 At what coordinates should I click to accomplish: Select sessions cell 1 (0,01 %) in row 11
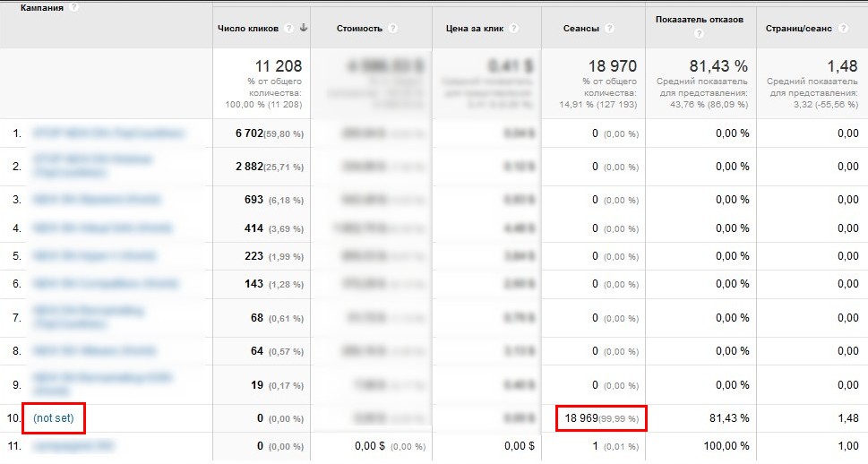click(615, 446)
